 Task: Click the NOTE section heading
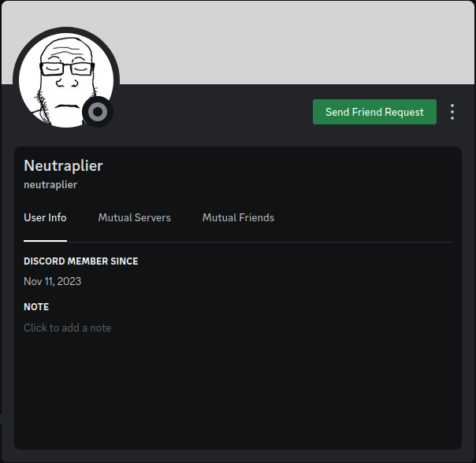coord(36,307)
